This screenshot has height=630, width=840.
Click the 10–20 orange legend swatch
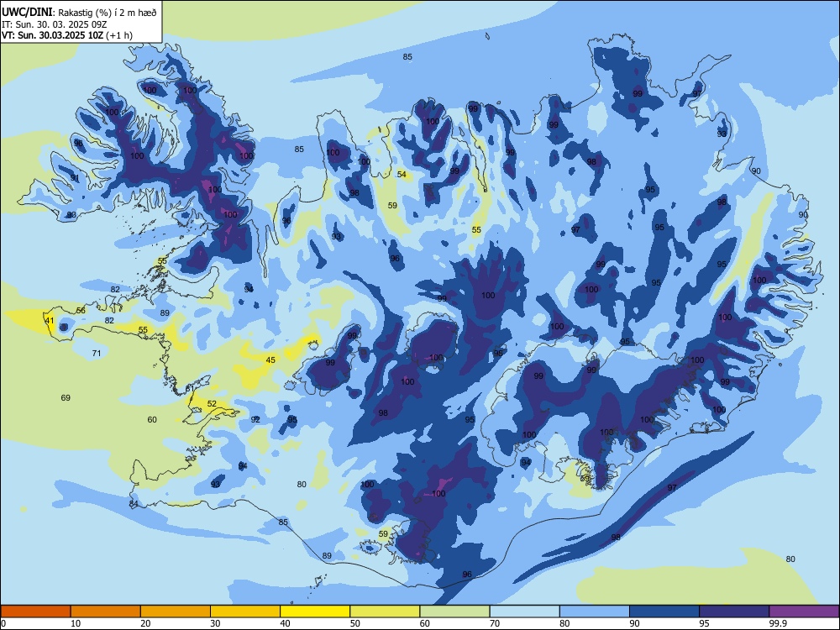pos(106,612)
